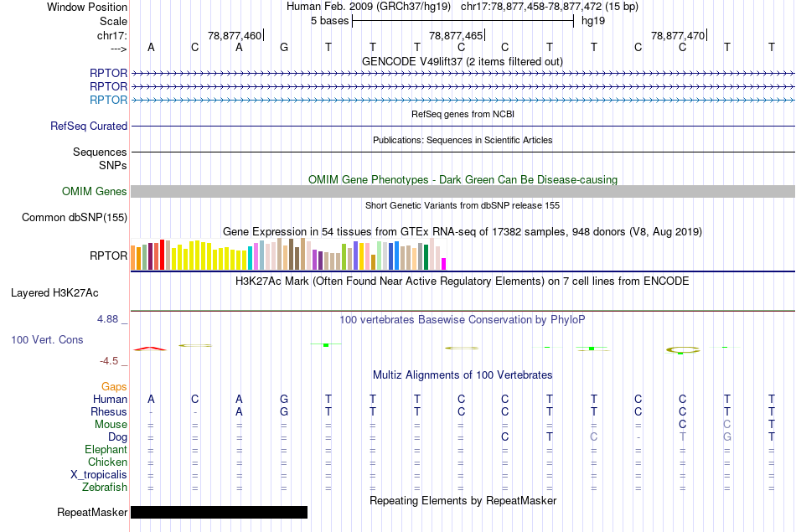796x532 pixels.
Task: Click the 'H3K27Ac Mark' ENCODE track title
Action: pyautogui.click(x=463, y=281)
